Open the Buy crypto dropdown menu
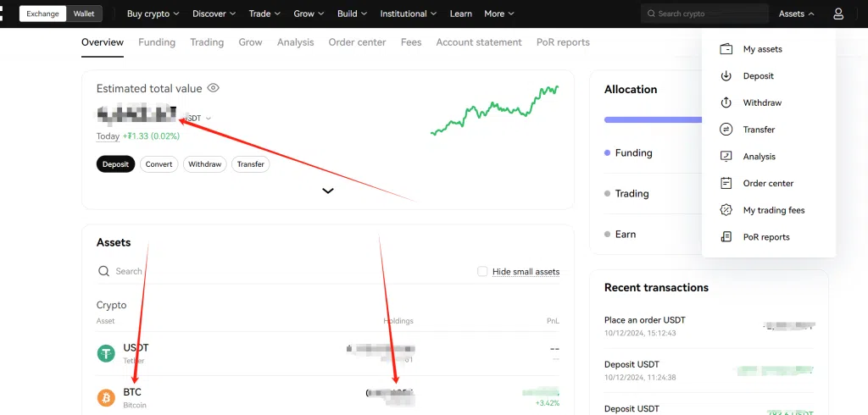The image size is (868, 415). 153,14
